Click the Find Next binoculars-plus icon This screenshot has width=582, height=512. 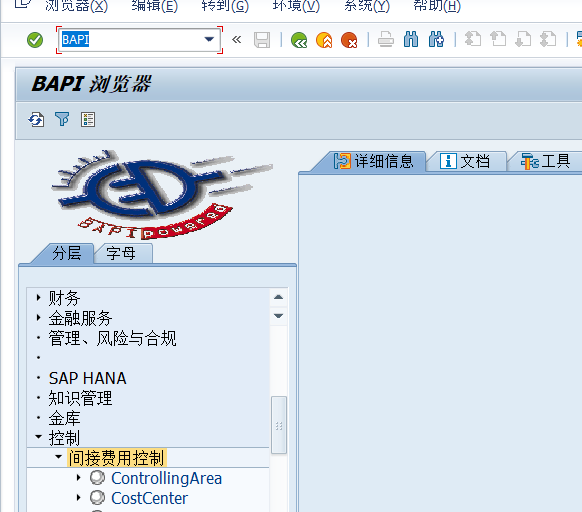[436, 39]
